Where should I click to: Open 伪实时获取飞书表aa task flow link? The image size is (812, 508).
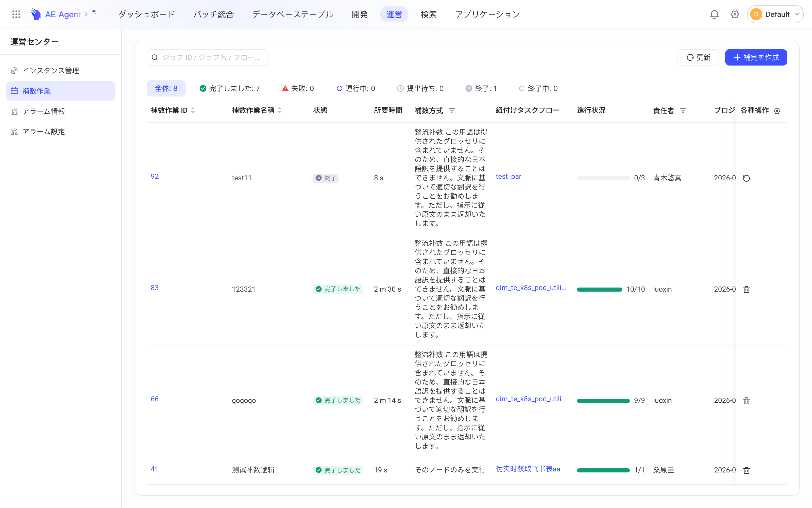528,469
